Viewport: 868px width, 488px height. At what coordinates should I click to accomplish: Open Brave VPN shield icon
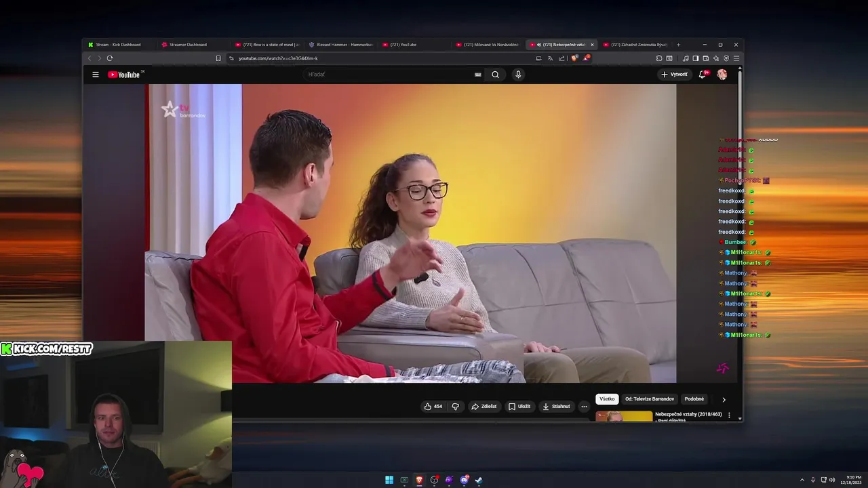pos(726,58)
